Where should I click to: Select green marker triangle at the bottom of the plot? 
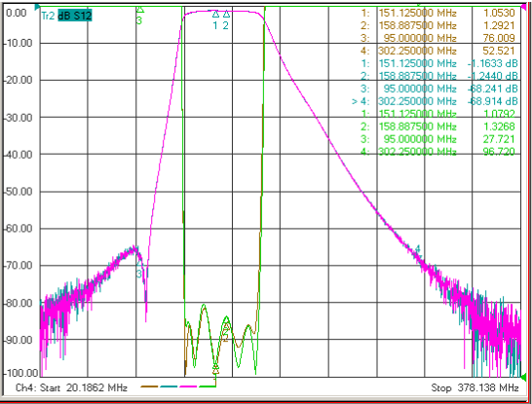[x=215, y=367]
